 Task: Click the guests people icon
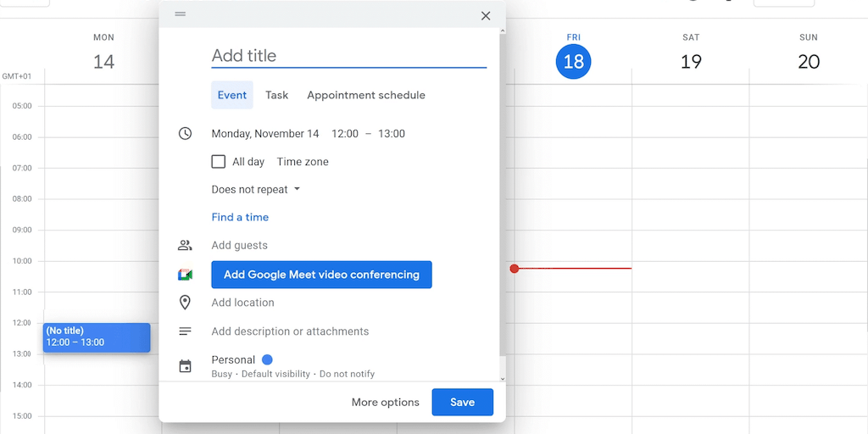click(185, 246)
